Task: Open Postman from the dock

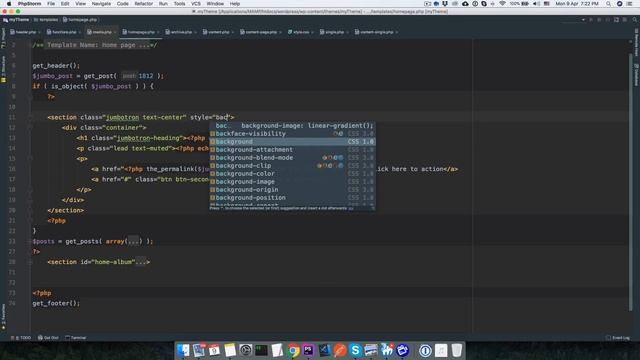Action: tap(340, 350)
